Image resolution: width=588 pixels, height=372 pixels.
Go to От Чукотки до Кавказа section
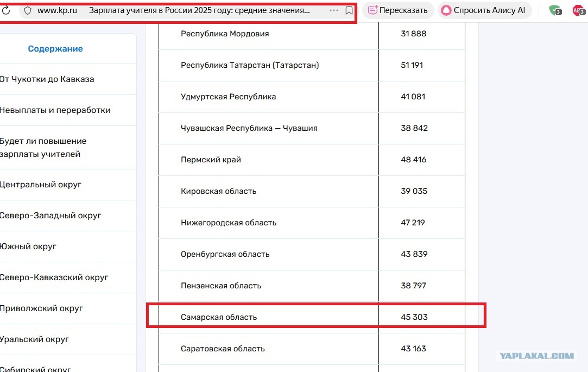(x=47, y=79)
